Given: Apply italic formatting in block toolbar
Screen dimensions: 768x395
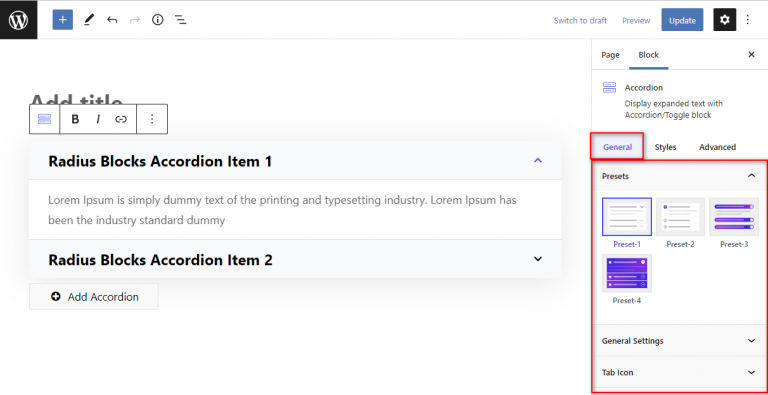Looking at the screenshot, I should coord(98,119).
